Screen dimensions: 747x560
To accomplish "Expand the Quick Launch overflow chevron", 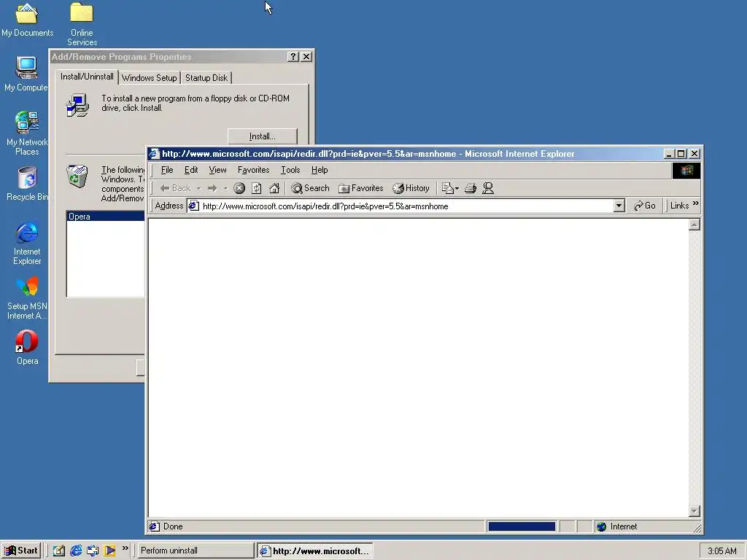I will [x=125, y=548].
